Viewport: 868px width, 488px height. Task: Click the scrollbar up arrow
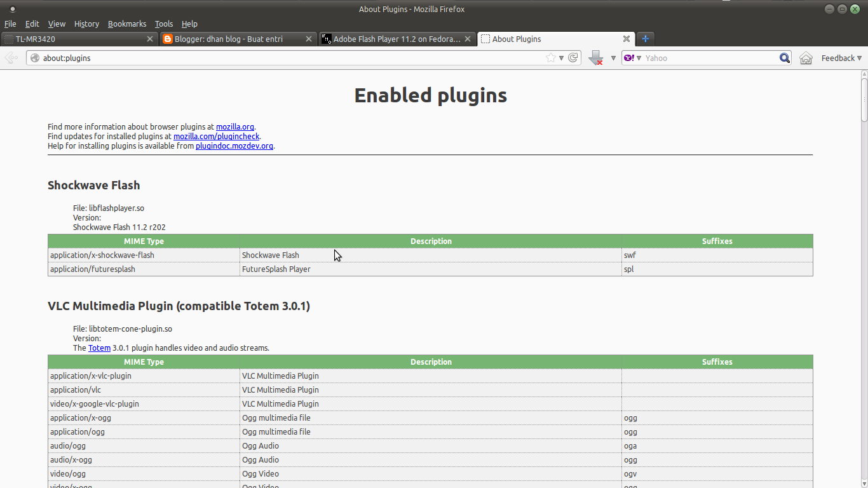864,74
